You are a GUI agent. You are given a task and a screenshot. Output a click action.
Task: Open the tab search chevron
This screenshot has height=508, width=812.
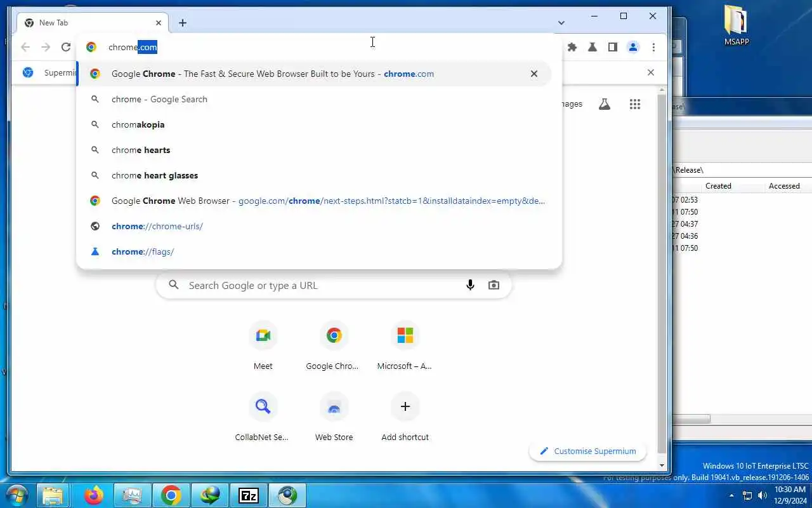(x=561, y=23)
